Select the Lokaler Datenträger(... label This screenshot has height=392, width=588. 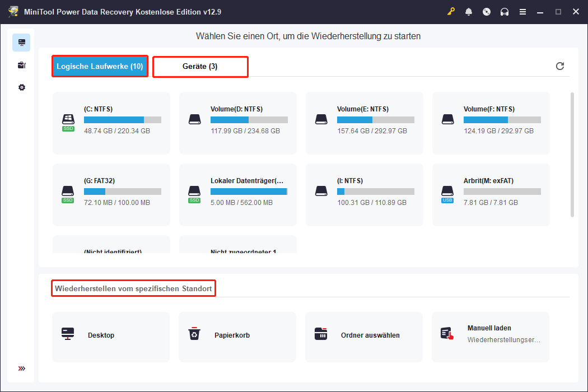click(x=247, y=181)
